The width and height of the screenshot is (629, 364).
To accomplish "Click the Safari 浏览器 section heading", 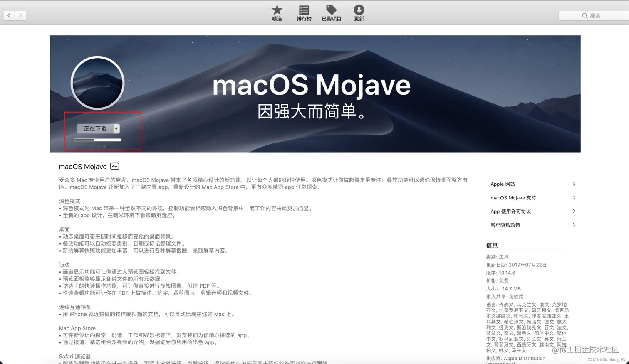I will coord(75,357).
